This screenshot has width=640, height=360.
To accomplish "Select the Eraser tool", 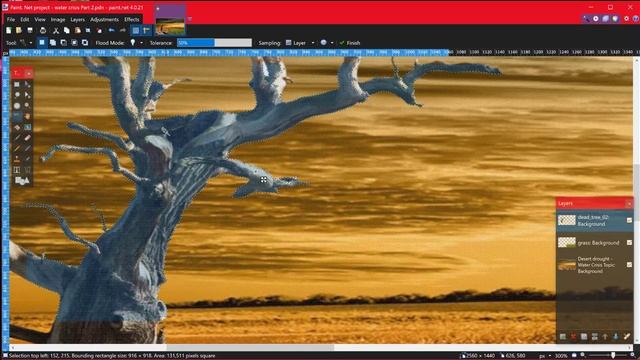I will coord(27,138).
